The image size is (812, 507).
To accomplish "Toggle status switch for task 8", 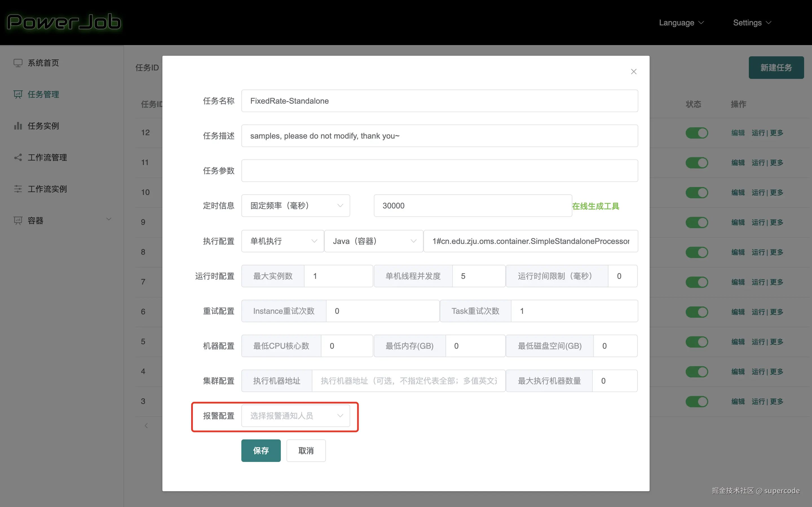I will [x=697, y=252].
